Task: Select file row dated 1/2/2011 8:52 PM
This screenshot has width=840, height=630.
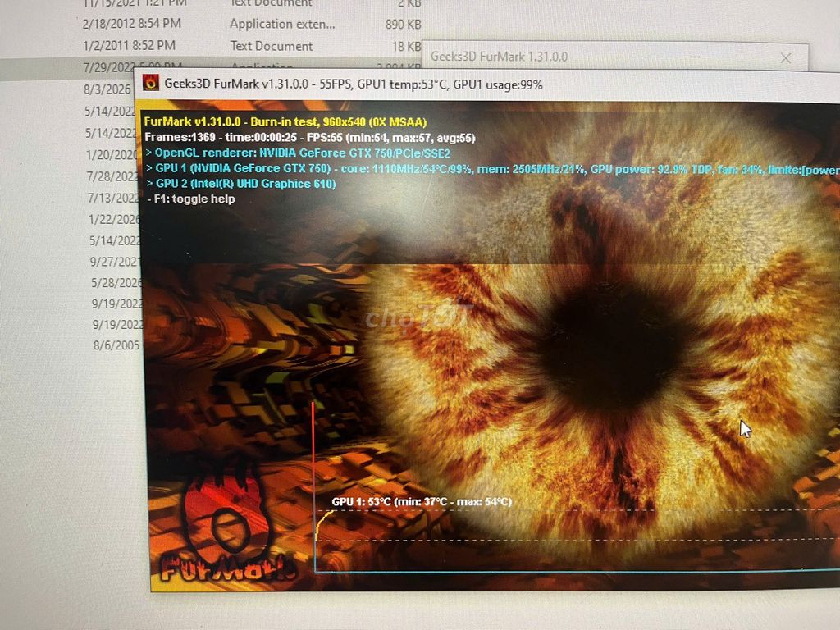Action: [252, 46]
